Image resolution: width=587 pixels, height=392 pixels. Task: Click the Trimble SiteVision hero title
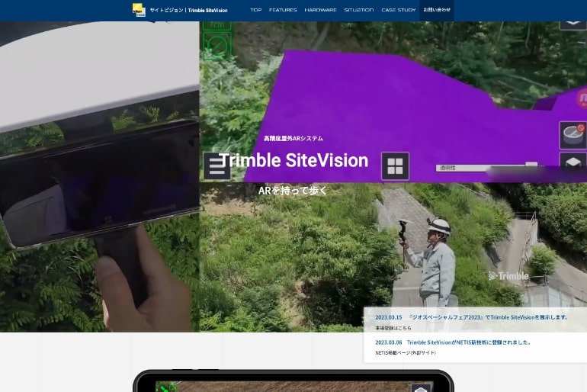point(293,160)
